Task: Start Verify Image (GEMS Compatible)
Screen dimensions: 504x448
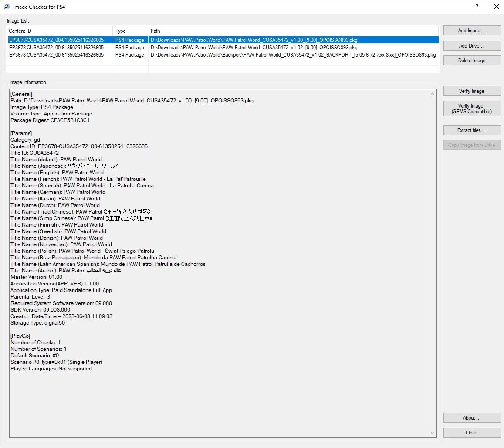Action: 471,109
